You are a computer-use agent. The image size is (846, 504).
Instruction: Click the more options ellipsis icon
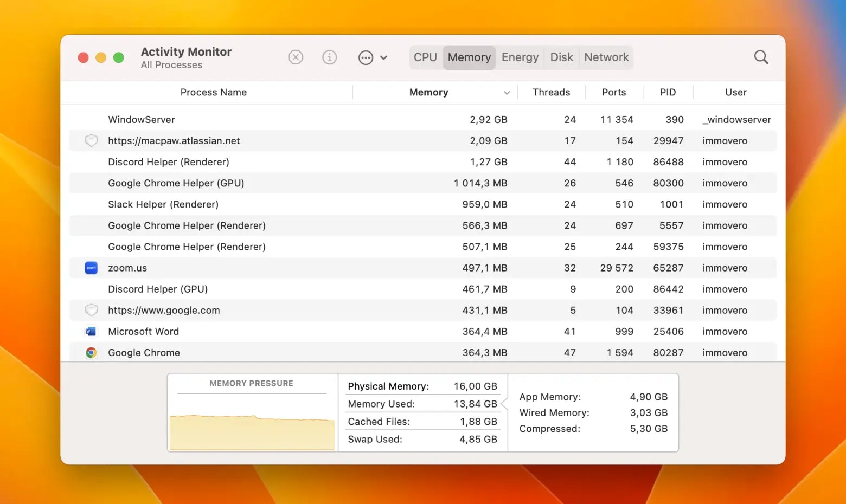point(366,57)
